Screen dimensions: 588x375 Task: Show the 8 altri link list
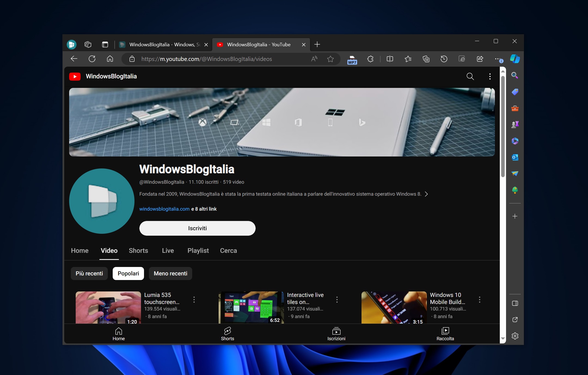pos(204,209)
